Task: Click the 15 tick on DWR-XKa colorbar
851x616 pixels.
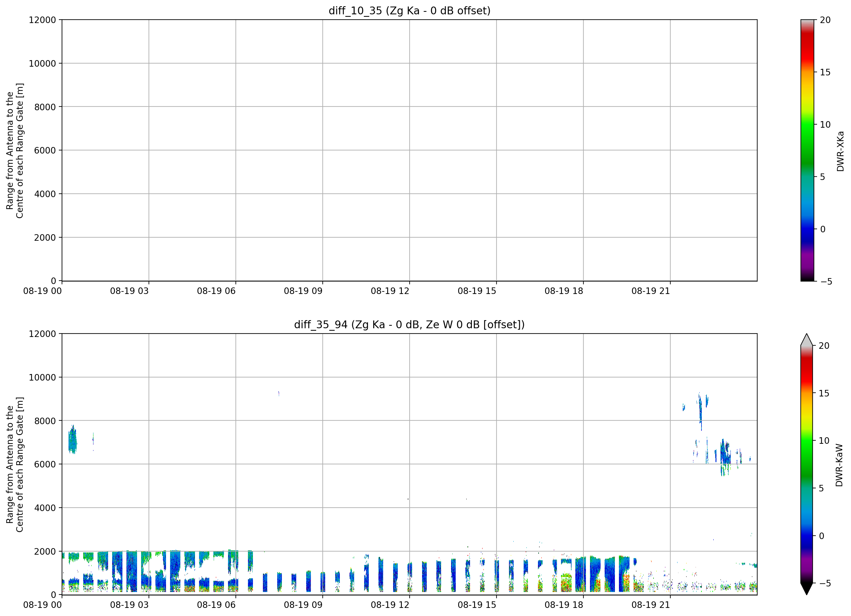Action: 825,72
